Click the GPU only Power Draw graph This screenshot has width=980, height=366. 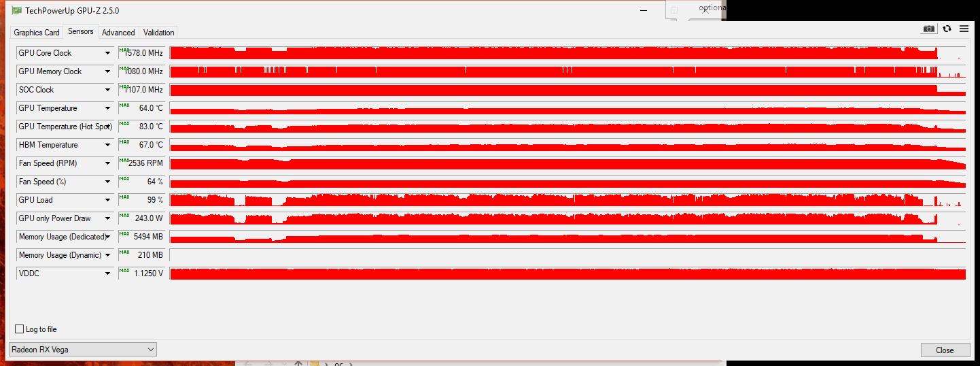(x=567, y=218)
